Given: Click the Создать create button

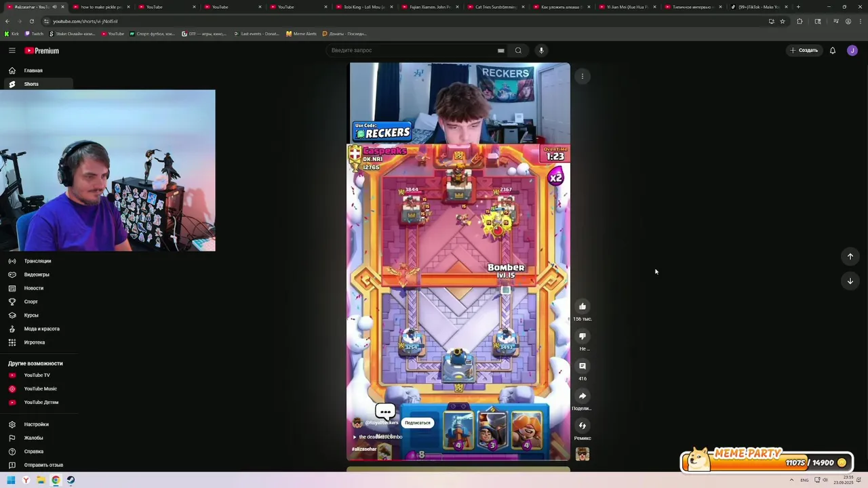Looking at the screenshot, I should click(x=804, y=50).
